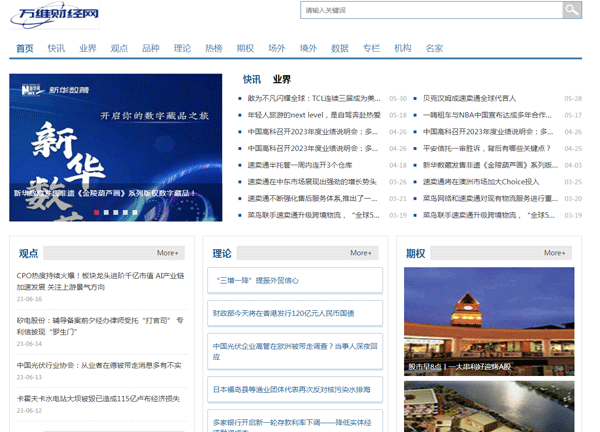Image resolution: width=600 pixels, height=432 pixels.
Task: Open the clock tower night photo in 期权
Action: [489, 321]
